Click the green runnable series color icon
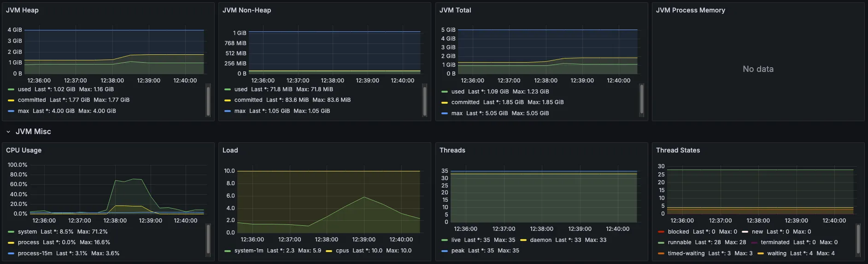This screenshot has height=264, width=868. tap(661, 242)
